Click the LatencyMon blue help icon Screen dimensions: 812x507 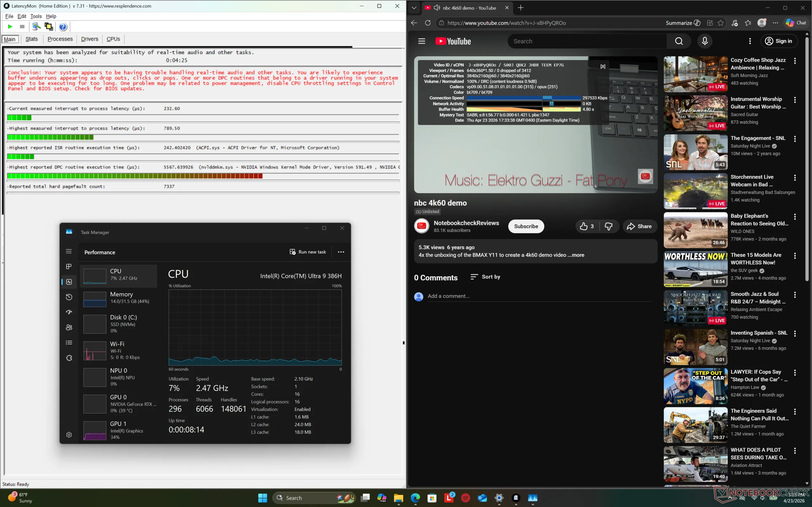(63, 27)
